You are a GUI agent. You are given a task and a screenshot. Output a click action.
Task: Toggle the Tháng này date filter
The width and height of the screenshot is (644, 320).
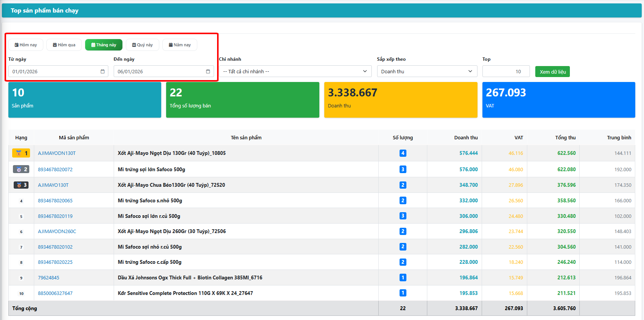103,45
